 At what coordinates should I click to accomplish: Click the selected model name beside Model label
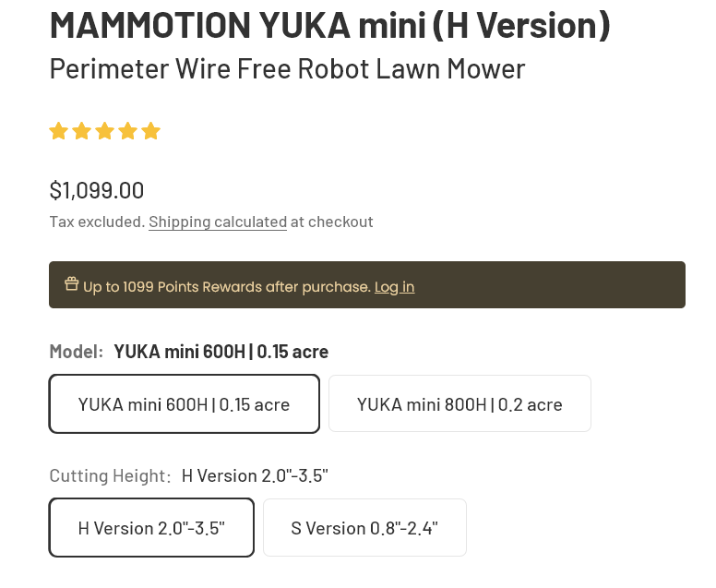coord(221,352)
